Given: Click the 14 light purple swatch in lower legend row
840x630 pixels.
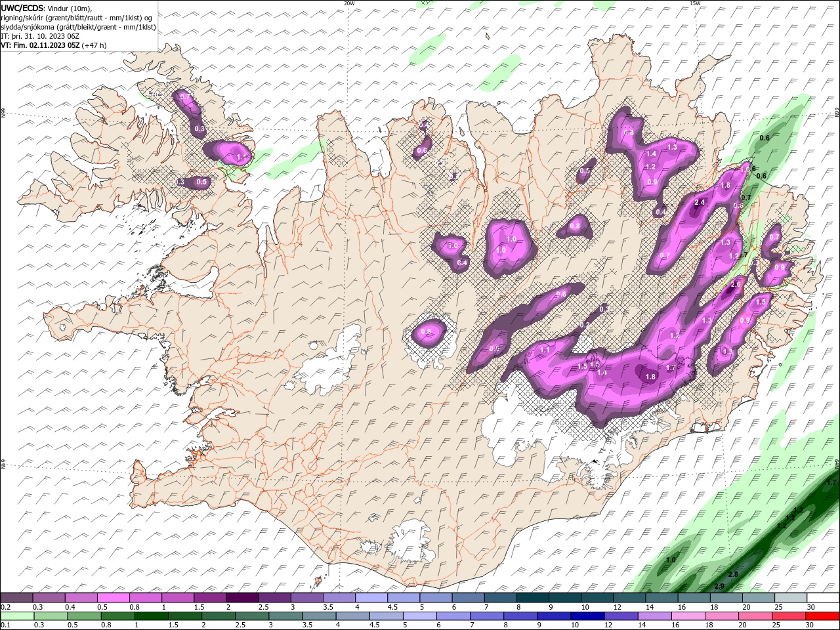Looking at the screenshot, I should (654, 616).
